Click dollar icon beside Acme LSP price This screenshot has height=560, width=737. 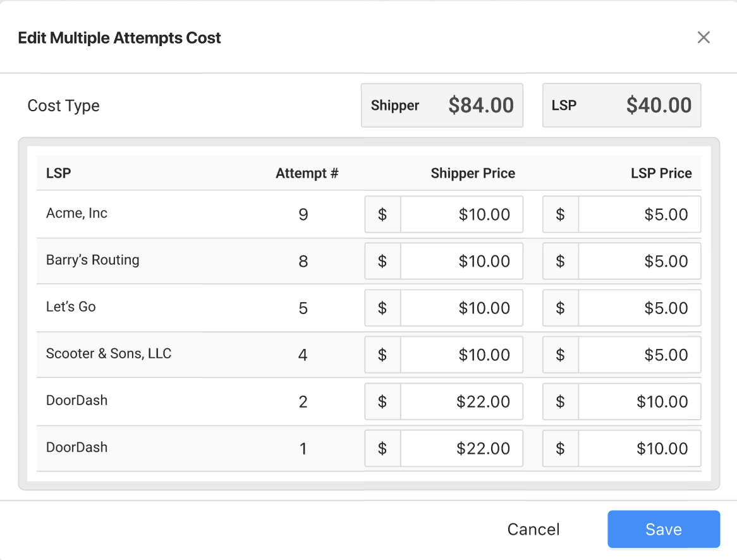pos(560,214)
